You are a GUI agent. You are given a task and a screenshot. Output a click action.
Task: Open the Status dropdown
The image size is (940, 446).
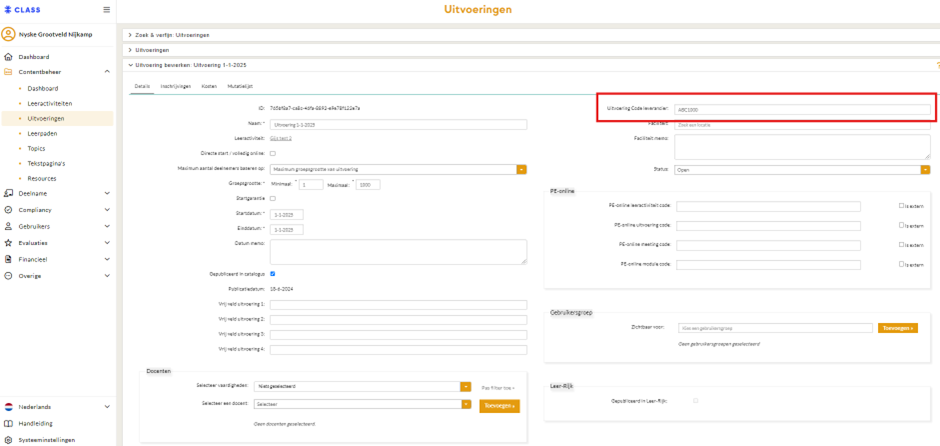tap(802, 170)
